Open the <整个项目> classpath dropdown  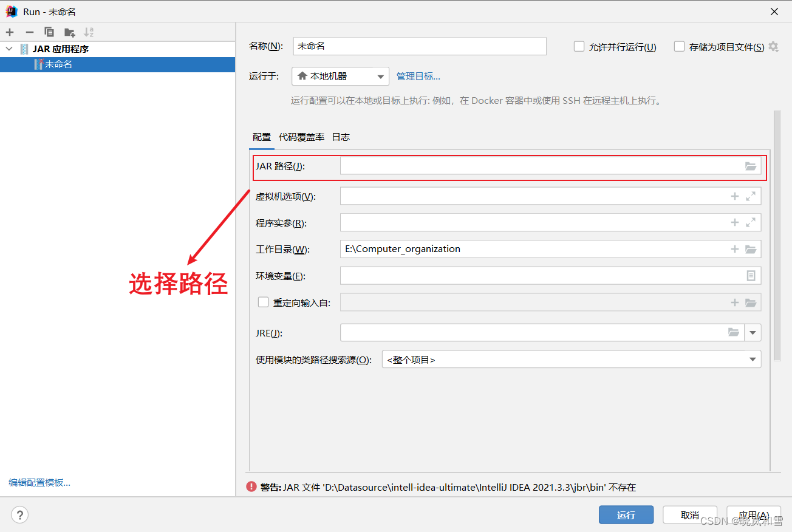pos(753,359)
